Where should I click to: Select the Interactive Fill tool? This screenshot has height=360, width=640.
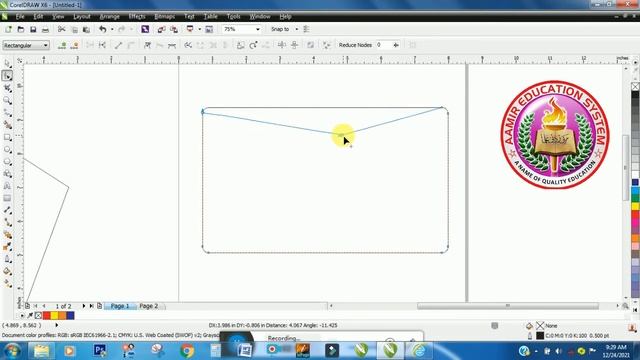tap(7, 283)
